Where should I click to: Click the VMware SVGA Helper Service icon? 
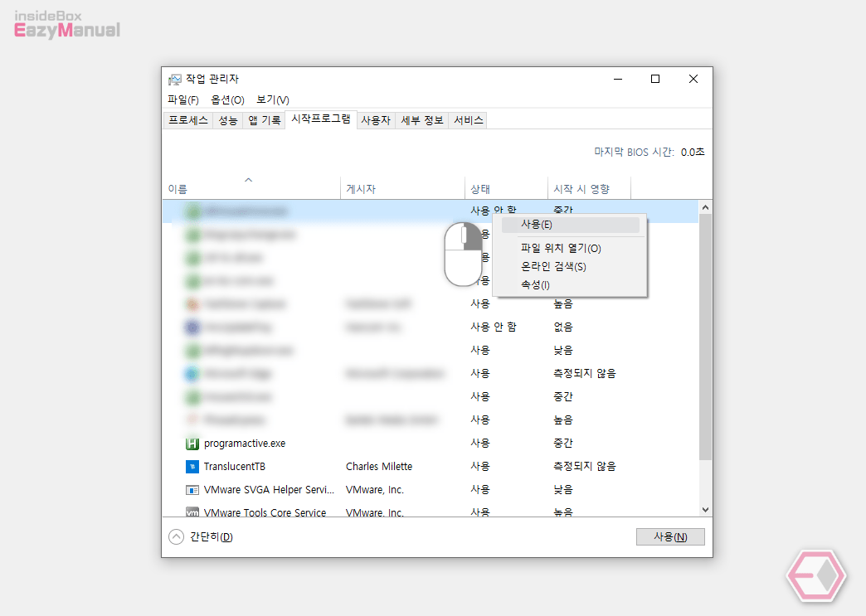pos(192,490)
